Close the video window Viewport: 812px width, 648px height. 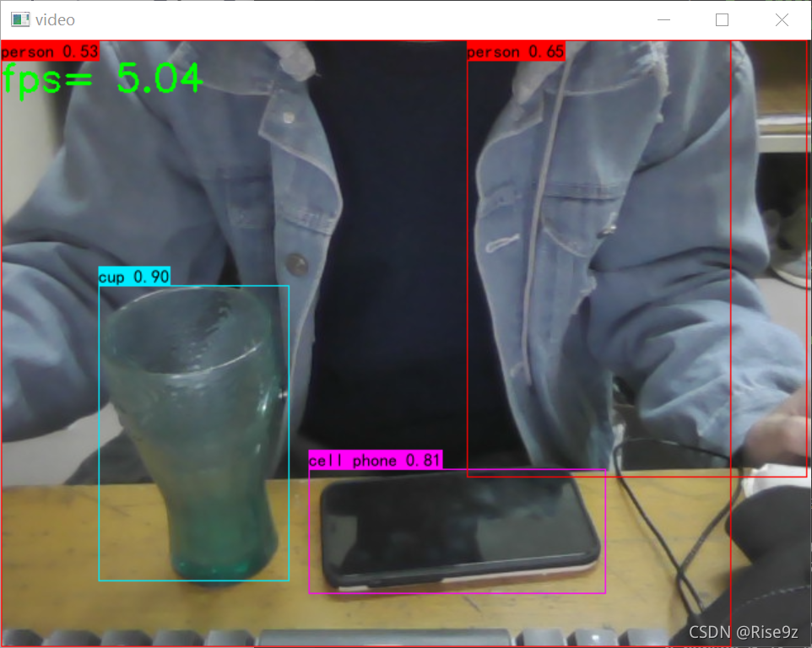click(x=782, y=19)
